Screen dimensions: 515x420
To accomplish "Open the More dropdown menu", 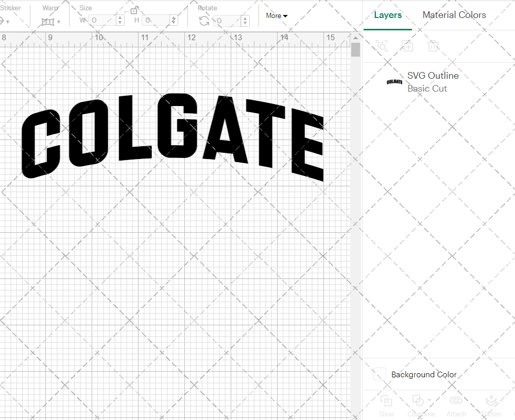I will pos(277,15).
